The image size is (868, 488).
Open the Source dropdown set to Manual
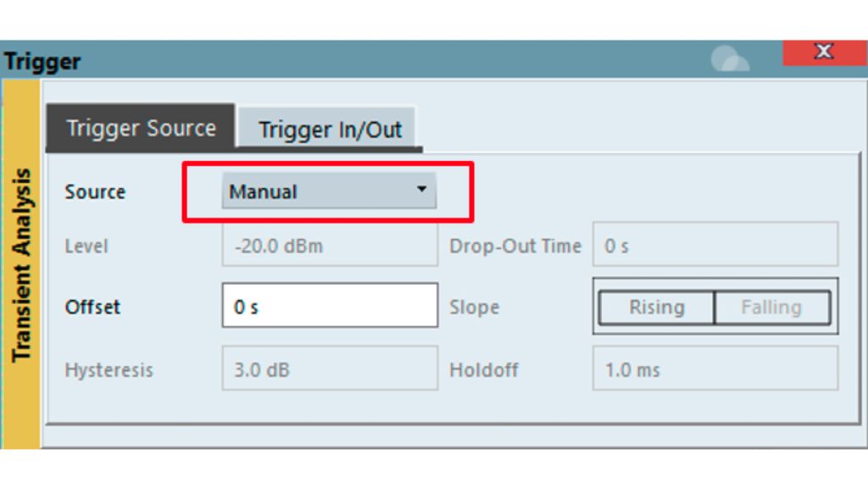331,191
